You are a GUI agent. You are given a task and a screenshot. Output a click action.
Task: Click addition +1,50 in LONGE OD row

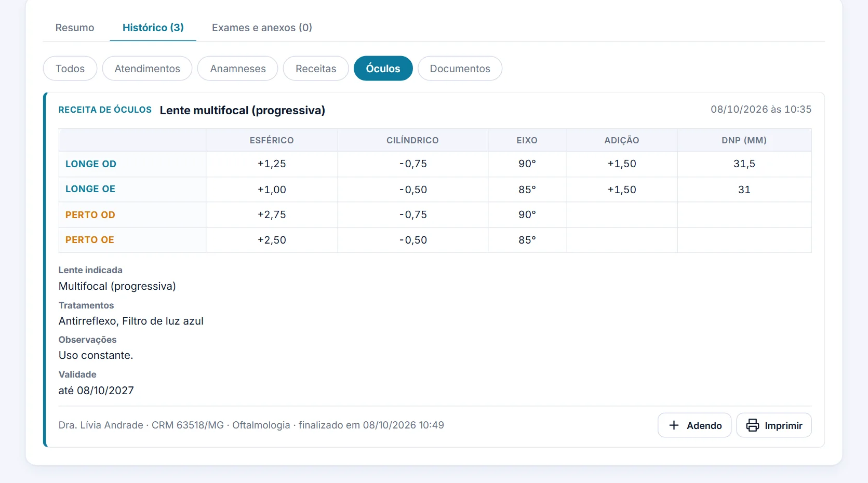point(622,164)
